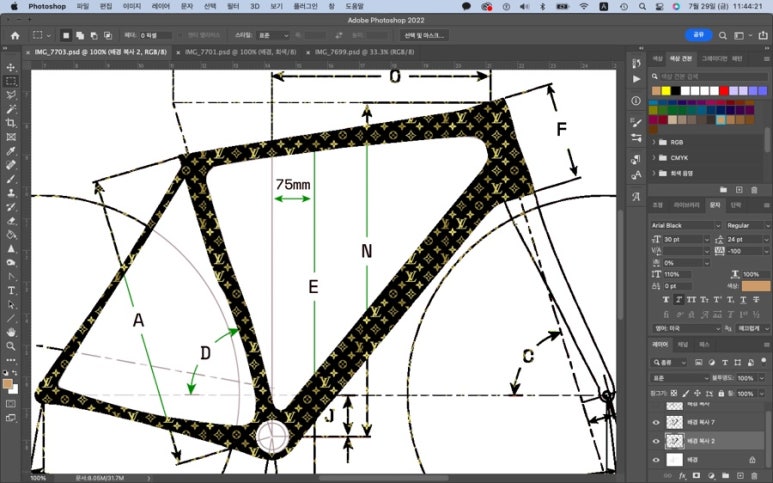
Task: Click the foreground color swatch in toolbox
Action: [7, 384]
